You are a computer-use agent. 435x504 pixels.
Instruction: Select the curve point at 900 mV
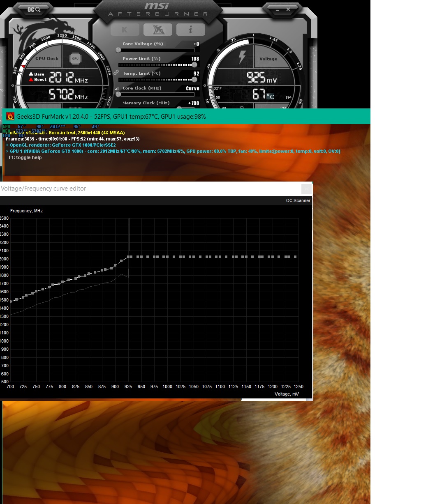pyautogui.click(x=116, y=265)
